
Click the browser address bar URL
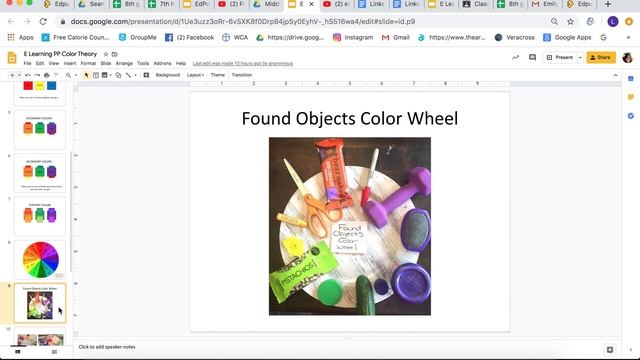pos(243,21)
